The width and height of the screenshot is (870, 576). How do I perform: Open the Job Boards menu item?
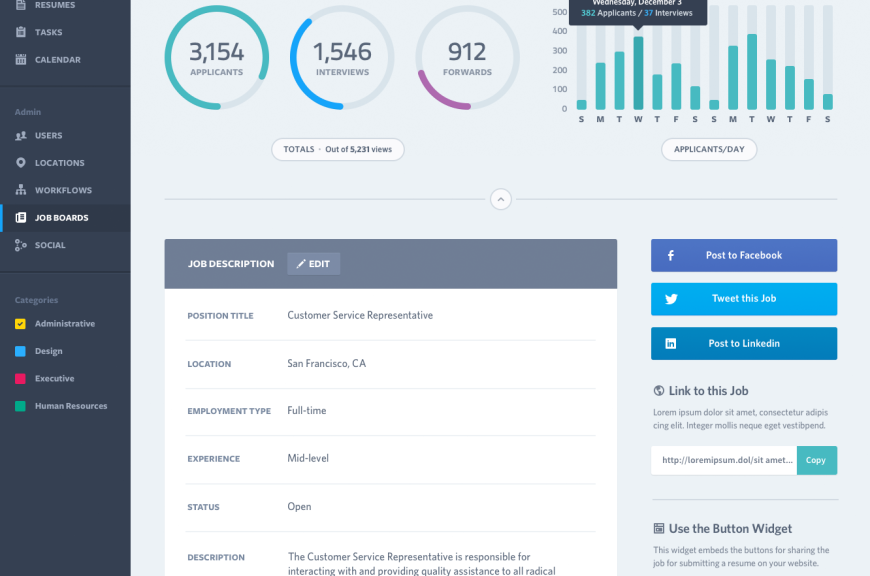coord(61,218)
